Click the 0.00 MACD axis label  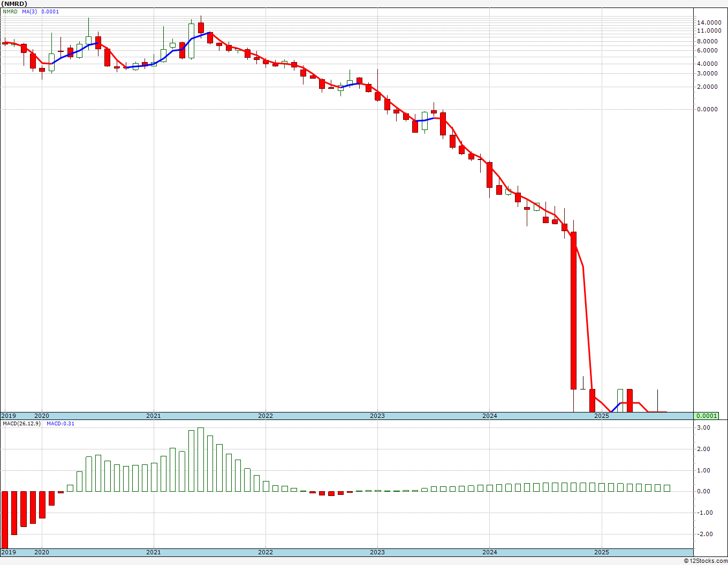pos(704,492)
